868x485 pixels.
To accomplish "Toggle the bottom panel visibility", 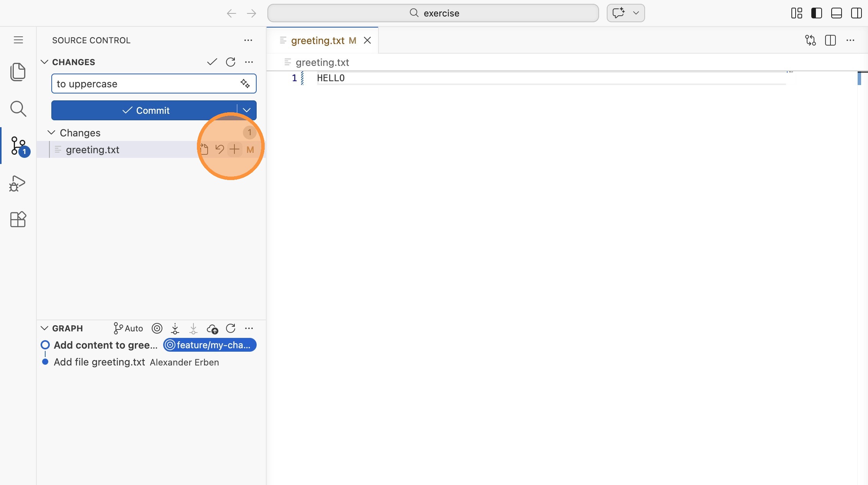I will (836, 13).
